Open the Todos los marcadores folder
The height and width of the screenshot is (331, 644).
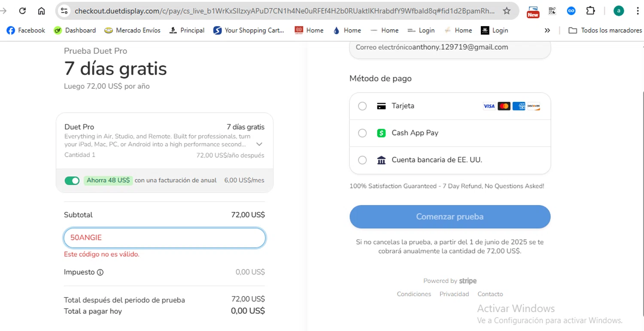605,30
